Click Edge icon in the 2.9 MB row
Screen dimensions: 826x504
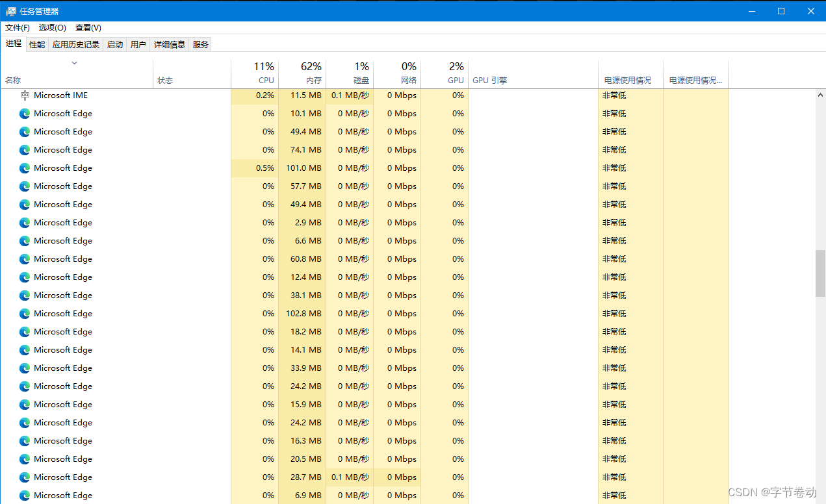click(25, 223)
